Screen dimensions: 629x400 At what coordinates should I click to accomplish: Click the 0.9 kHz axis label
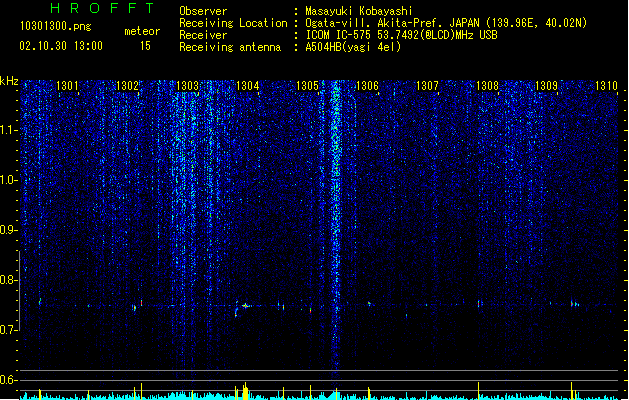9,230
